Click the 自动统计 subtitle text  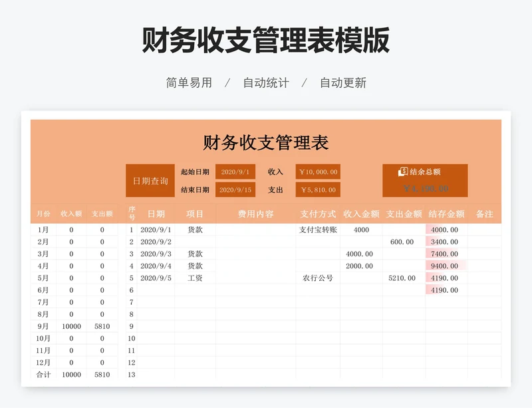pyautogui.click(x=266, y=83)
